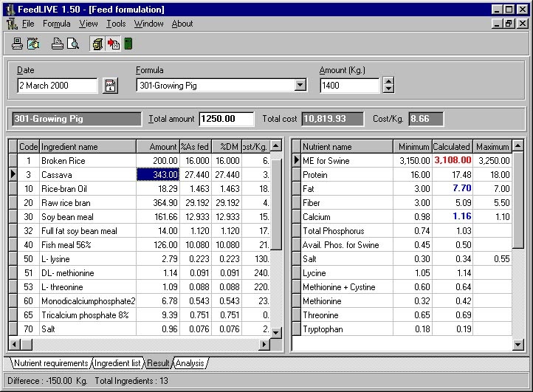Click the Date input field
The width and height of the screenshot is (533, 392).
57,86
